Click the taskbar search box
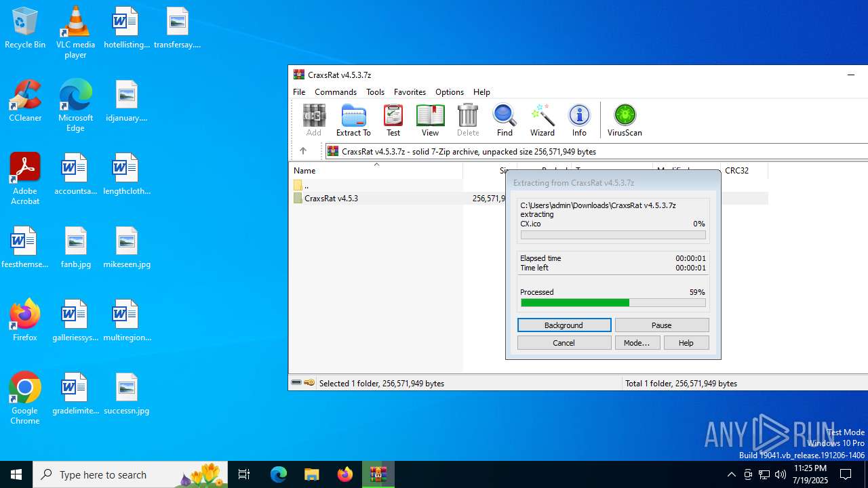This screenshot has height=488, width=868. coord(132,474)
